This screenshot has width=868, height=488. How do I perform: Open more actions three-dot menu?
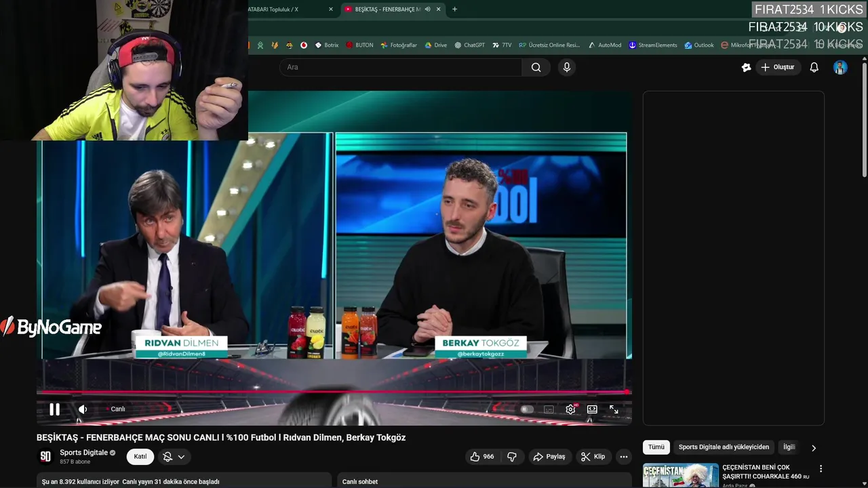click(x=624, y=457)
